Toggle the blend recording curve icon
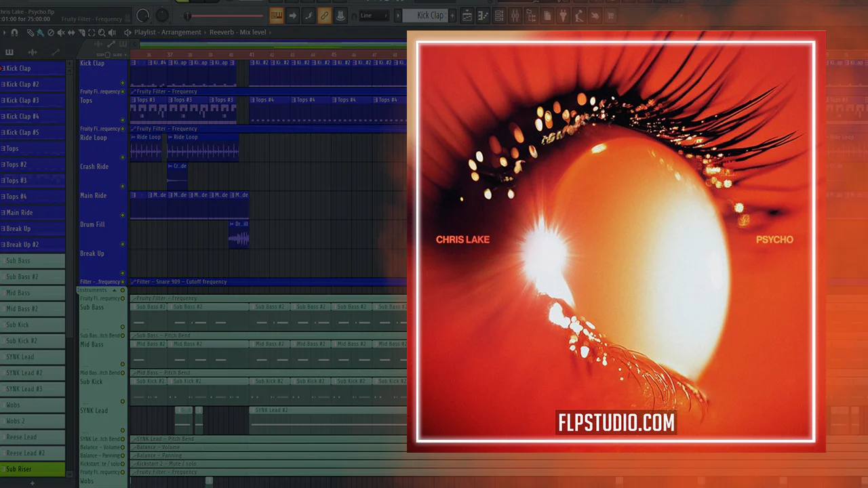Screen dimensions: 868x488 pos(309,16)
